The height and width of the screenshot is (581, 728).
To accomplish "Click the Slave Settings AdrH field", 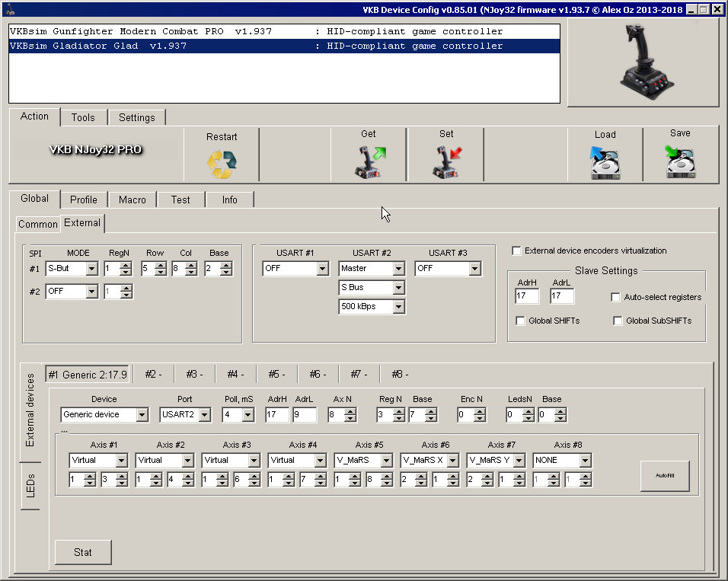I will pyautogui.click(x=526, y=296).
